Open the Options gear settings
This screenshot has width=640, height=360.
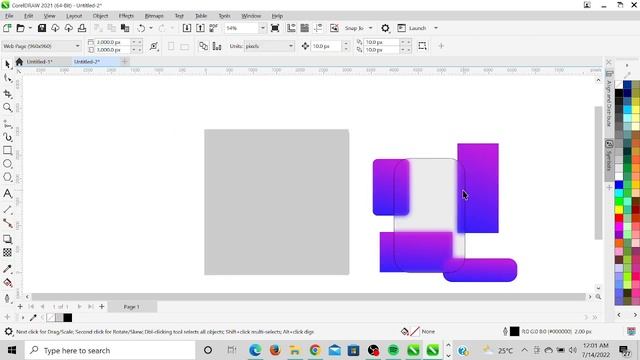click(x=385, y=28)
